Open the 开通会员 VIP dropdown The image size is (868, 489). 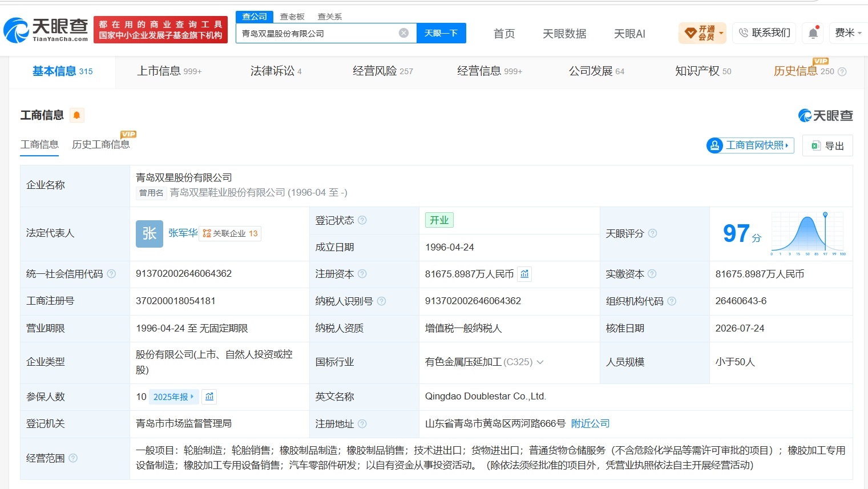[x=703, y=33]
